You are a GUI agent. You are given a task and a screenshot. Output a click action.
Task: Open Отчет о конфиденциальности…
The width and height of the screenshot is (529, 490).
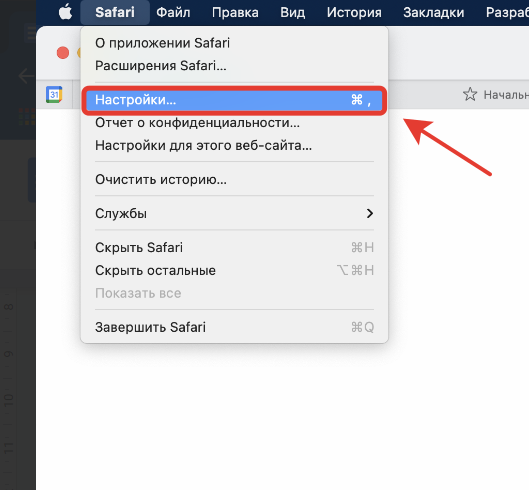(x=234, y=123)
